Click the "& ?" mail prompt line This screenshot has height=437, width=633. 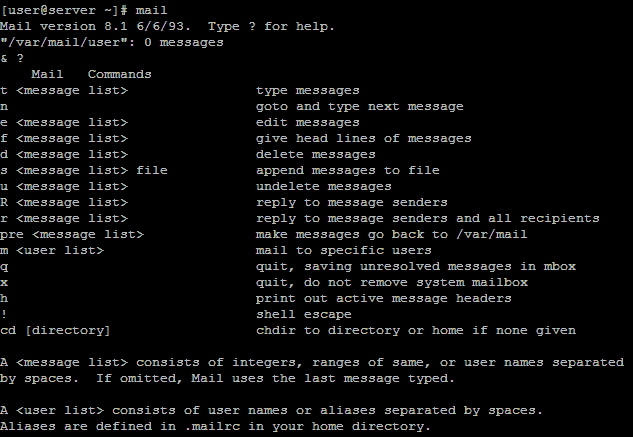coord(12,58)
